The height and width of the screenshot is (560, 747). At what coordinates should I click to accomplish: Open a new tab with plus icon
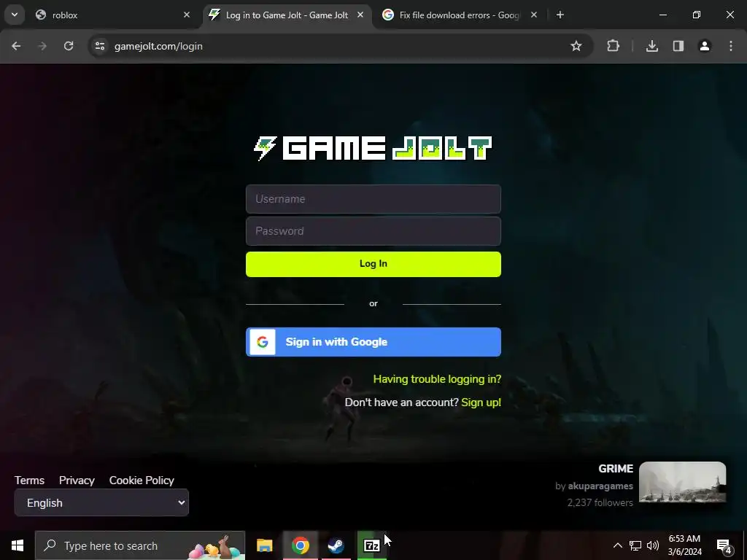tap(560, 15)
